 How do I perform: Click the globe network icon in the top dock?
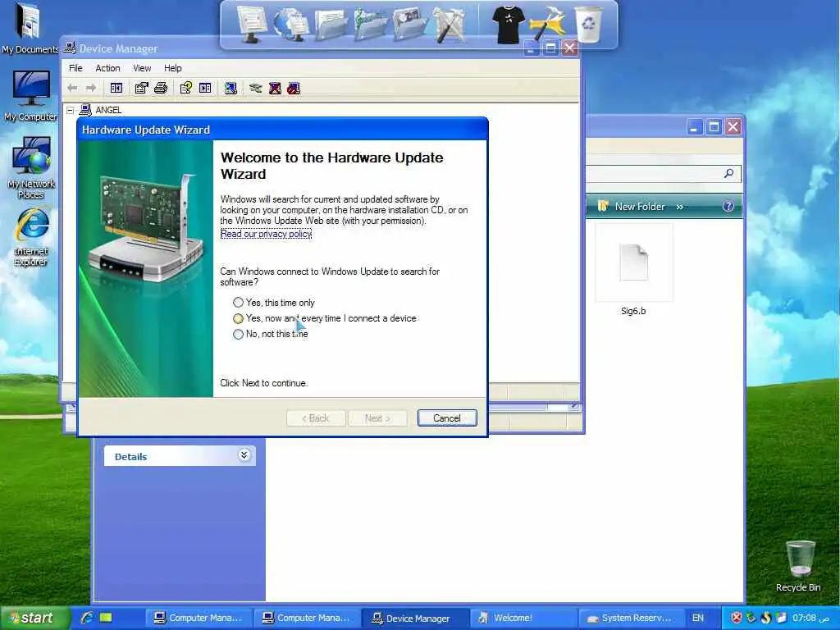291,24
